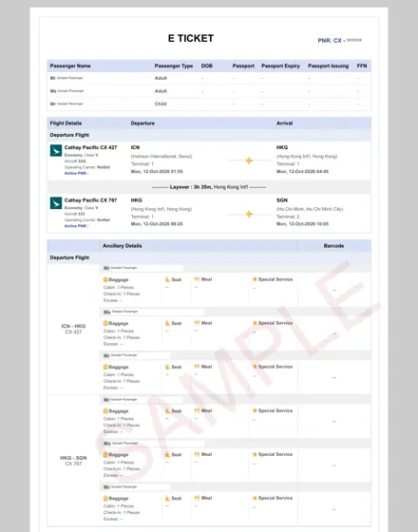Click the Seat icon of first Mr passenger, HKG - SGN
This screenshot has height=532, width=418.
(x=167, y=410)
